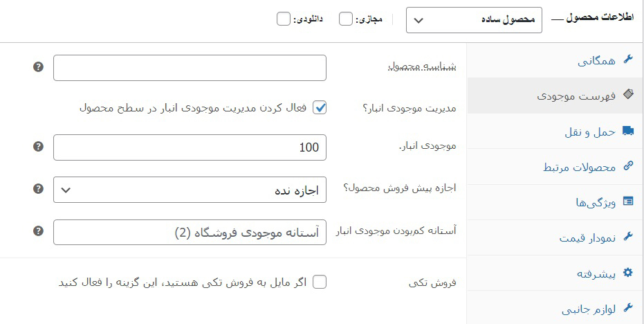Click the wrench icon beside همگانی tab

click(x=628, y=60)
